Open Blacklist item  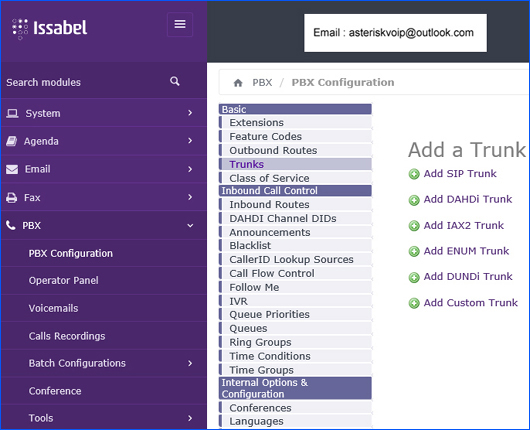pyautogui.click(x=295, y=245)
